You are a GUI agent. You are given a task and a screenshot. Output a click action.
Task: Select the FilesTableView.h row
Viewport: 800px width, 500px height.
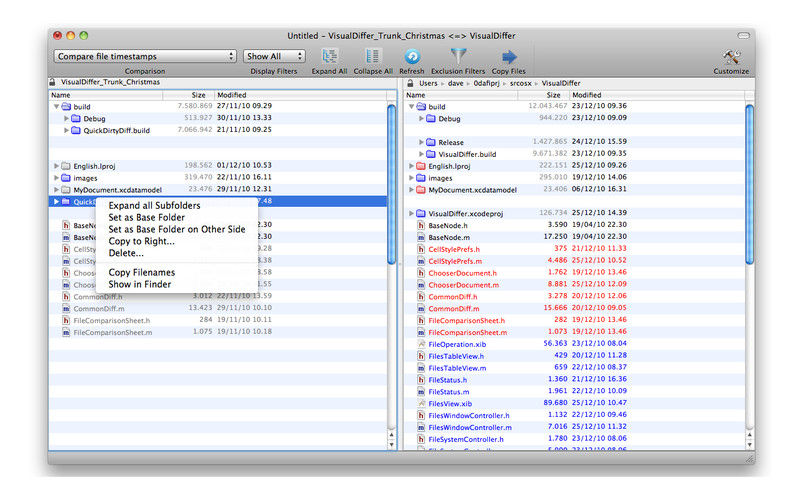pyautogui.click(x=574, y=356)
